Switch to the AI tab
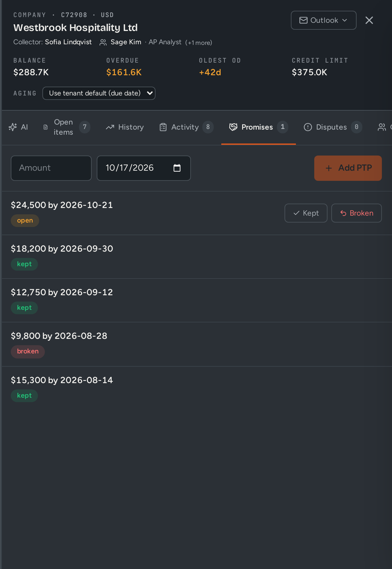 (x=18, y=127)
